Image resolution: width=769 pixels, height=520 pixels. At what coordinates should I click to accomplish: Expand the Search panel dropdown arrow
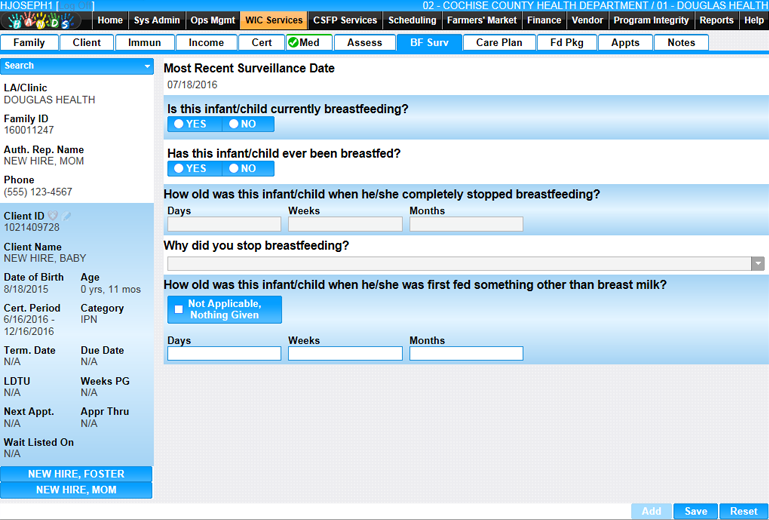pyautogui.click(x=147, y=66)
